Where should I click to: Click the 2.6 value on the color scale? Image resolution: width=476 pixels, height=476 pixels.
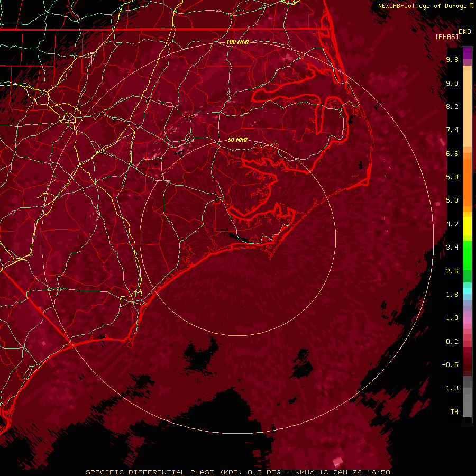pyautogui.click(x=452, y=271)
